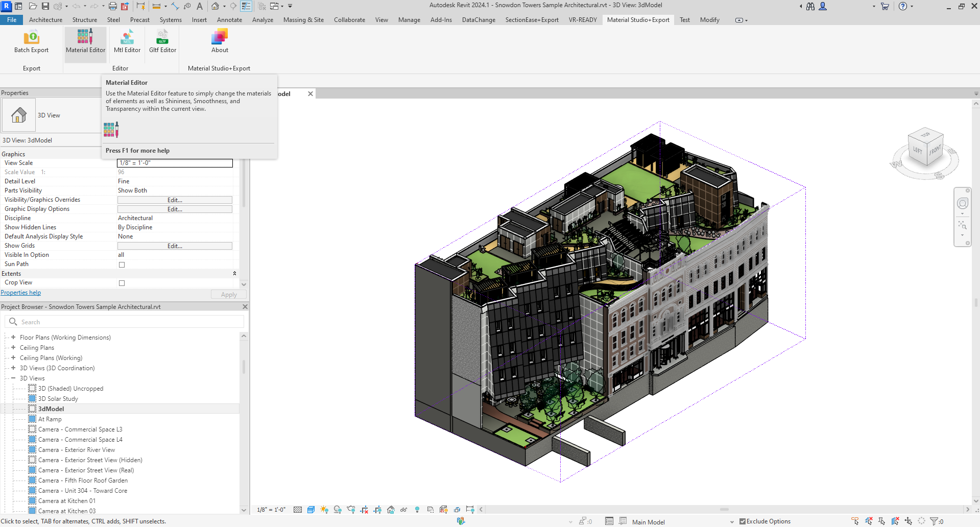Expand the 3D Views (3D Coordination) node
This screenshot has height=527, width=980.
click(13, 368)
